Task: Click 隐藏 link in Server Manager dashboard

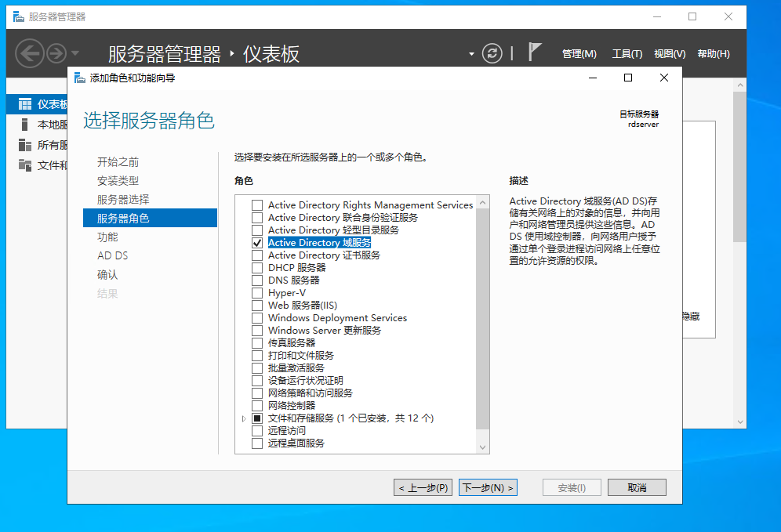Action: click(x=691, y=317)
